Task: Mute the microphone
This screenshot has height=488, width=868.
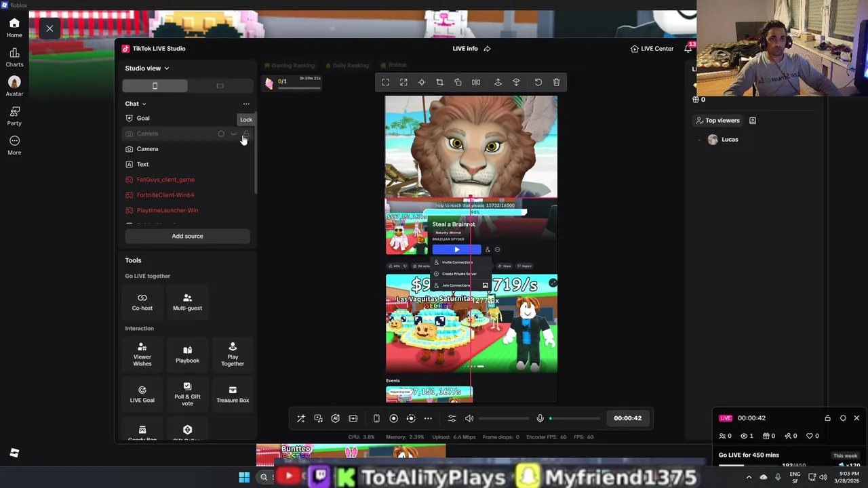Action: pyautogui.click(x=540, y=419)
